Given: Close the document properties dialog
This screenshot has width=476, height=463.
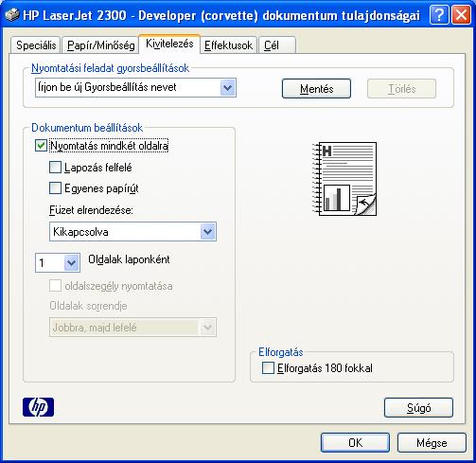Looking at the screenshot, I should pyautogui.click(x=461, y=15).
